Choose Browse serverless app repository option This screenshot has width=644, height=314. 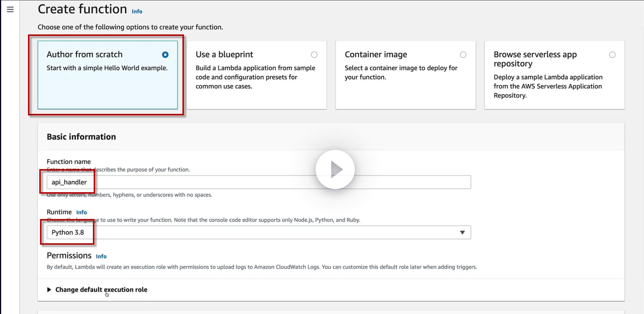[x=612, y=55]
